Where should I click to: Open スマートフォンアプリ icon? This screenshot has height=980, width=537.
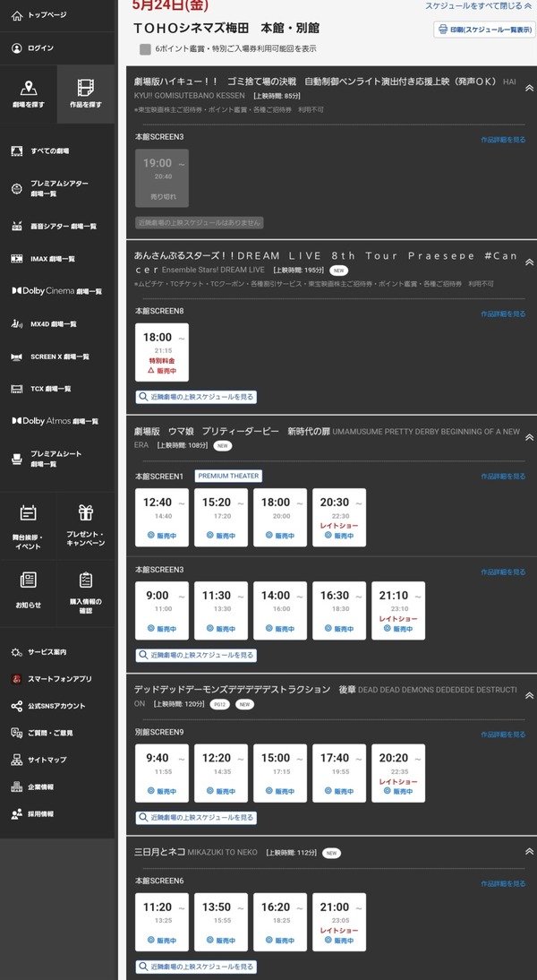pyautogui.click(x=17, y=679)
